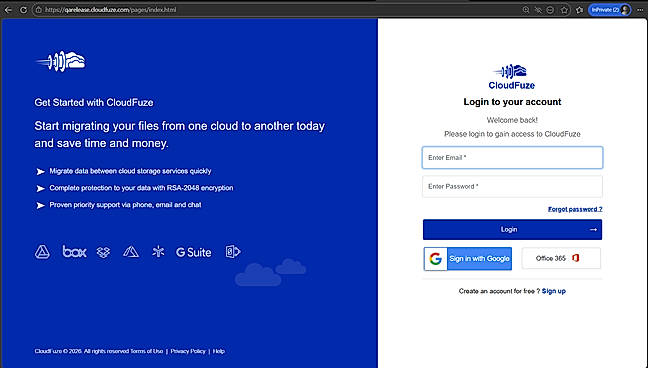648x368 pixels.
Task: Click the CloudFuze copyright footer text
Action: pos(82,351)
